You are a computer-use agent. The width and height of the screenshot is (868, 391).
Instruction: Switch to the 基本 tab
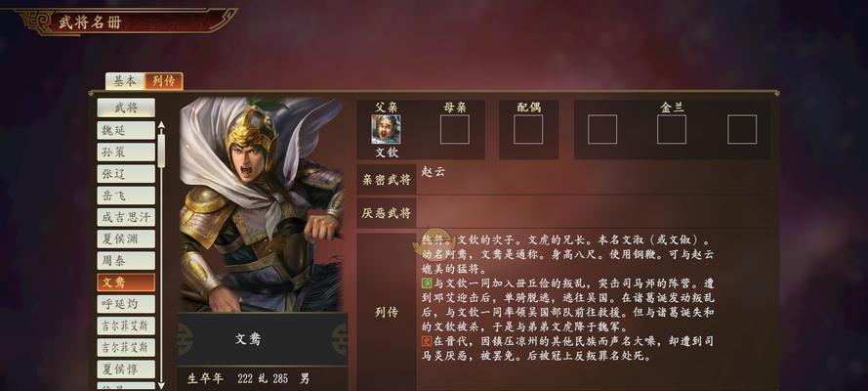(125, 81)
